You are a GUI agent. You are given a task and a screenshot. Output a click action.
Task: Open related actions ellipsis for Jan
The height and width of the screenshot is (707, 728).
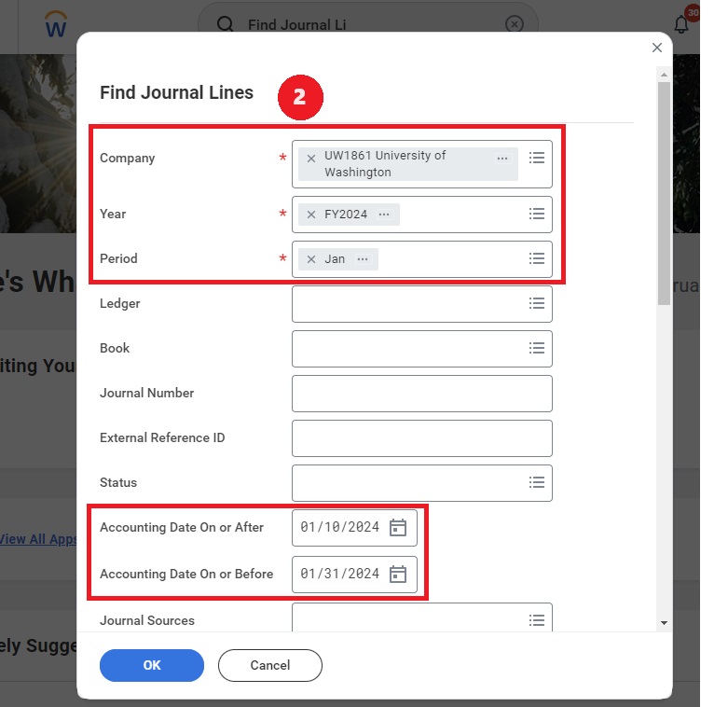(363, 259)
